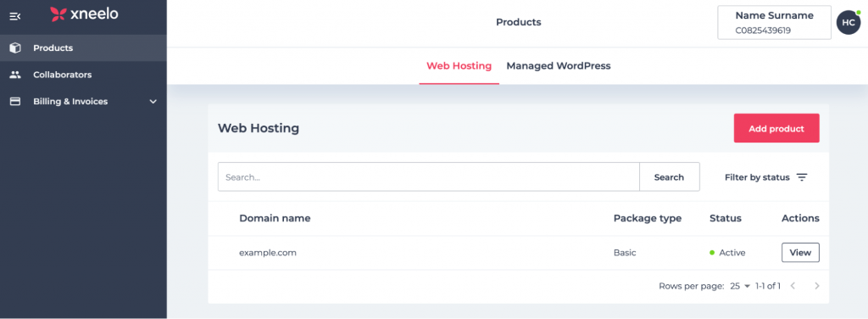Click the Add product button

click(776, 128)
